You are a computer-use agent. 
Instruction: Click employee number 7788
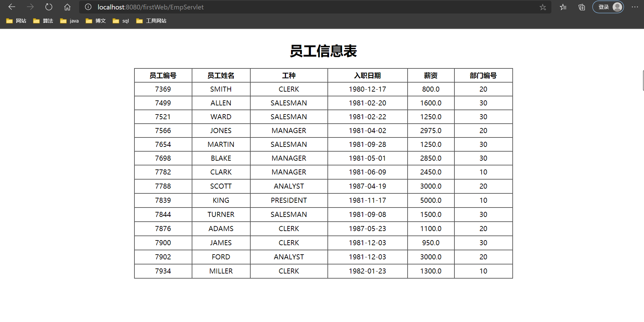[163, 186]
